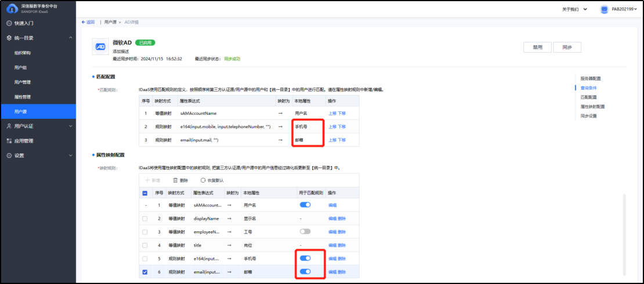The height and width of the screenshot is (284, 644).
Task: Click the 应用管理 grid icon
Action: 9,140
